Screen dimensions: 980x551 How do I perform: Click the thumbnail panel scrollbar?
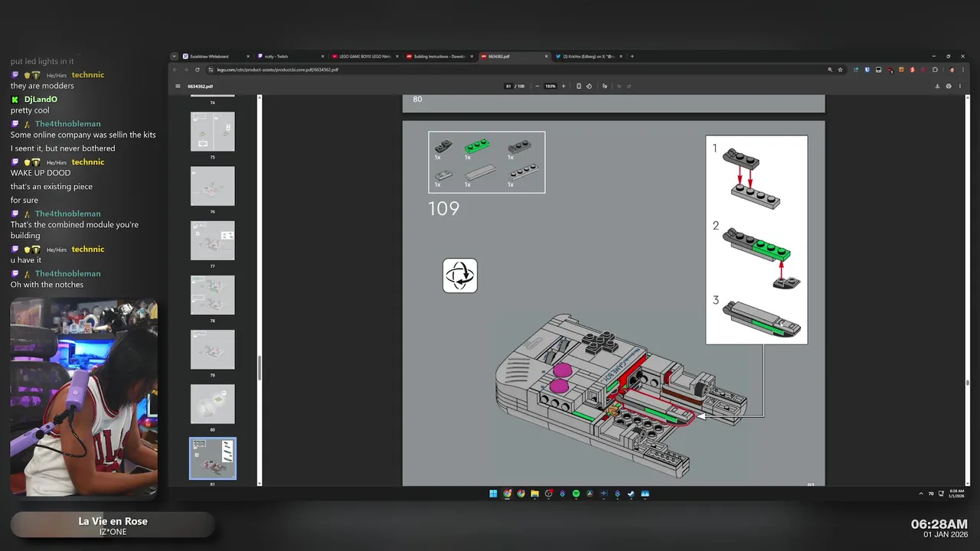(260, 367)
